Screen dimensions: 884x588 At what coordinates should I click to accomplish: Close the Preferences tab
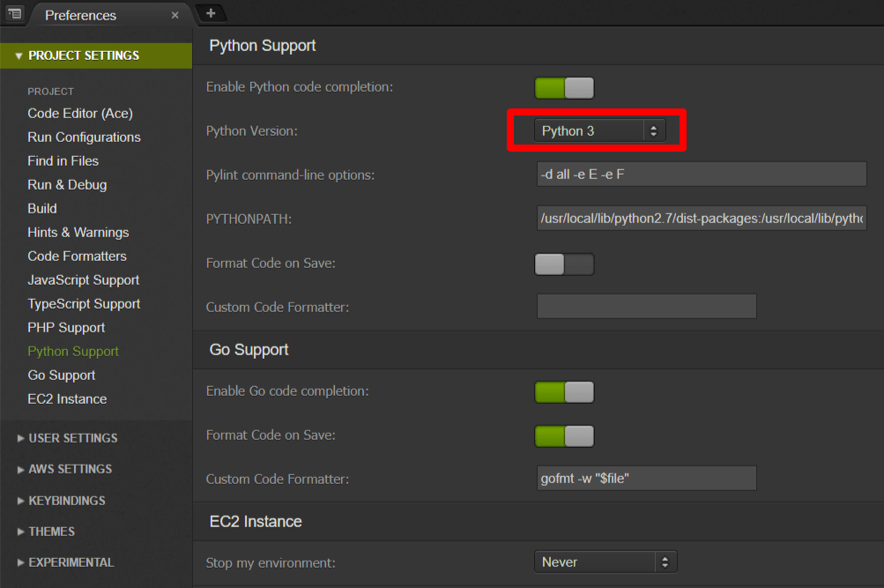click(175, 15)
